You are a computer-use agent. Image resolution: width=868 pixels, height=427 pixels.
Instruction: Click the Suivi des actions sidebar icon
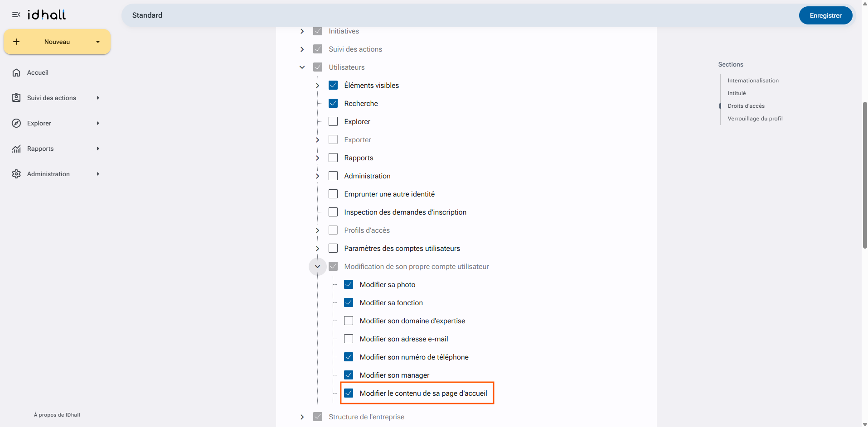(16, 98)
